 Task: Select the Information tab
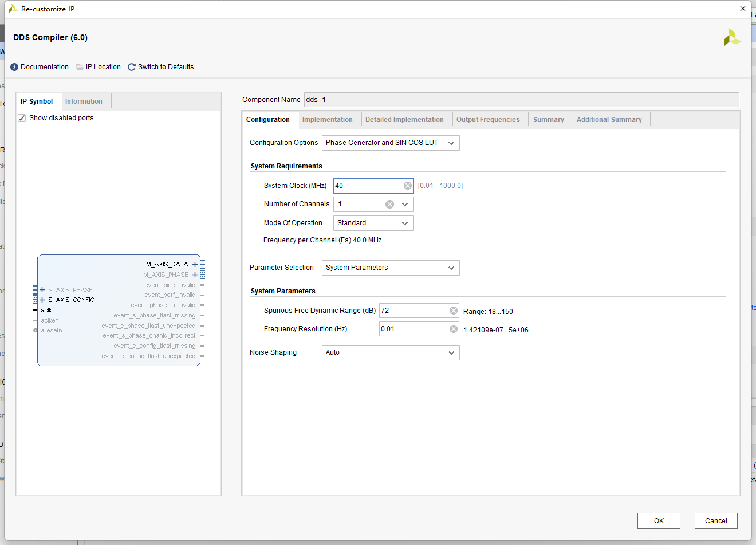[84, 101]
